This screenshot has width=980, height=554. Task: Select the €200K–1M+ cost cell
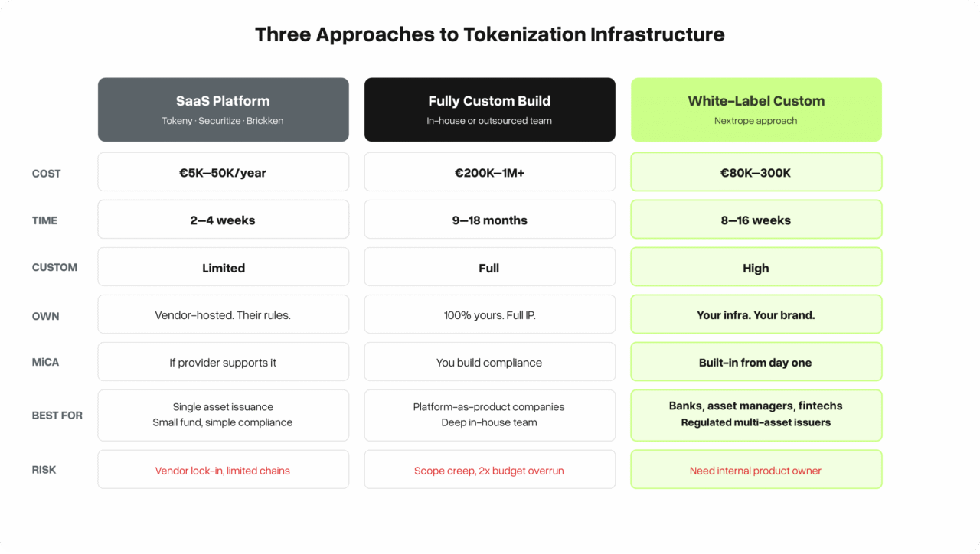tap(489, 172)
